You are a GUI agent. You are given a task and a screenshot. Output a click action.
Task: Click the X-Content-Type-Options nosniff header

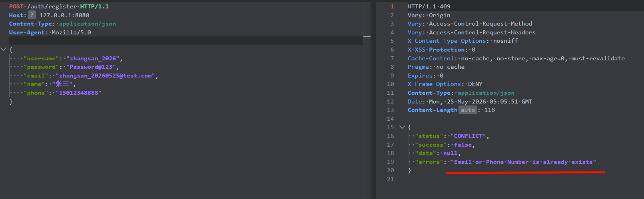click(463, 41)
